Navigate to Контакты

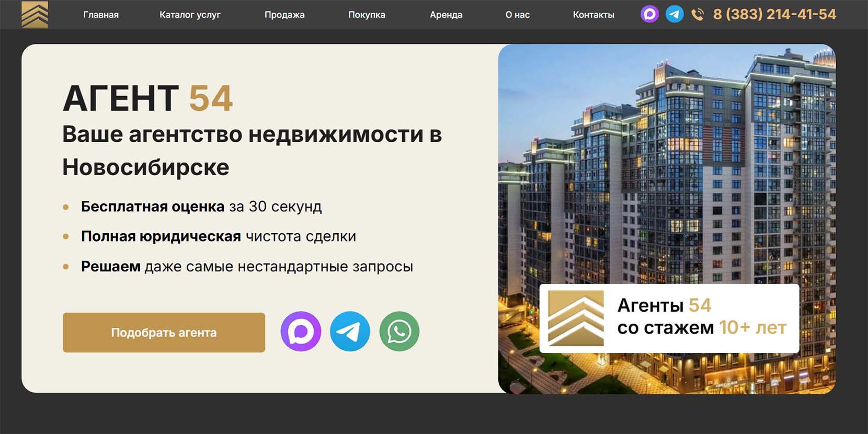click(x=593, y=15)
